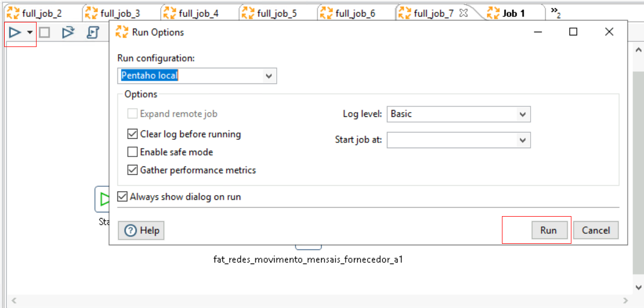Select the fat_redes_movimento_mensais_fornecedor_a1 job entry label
644x308 pixels.
click(308, 259)
